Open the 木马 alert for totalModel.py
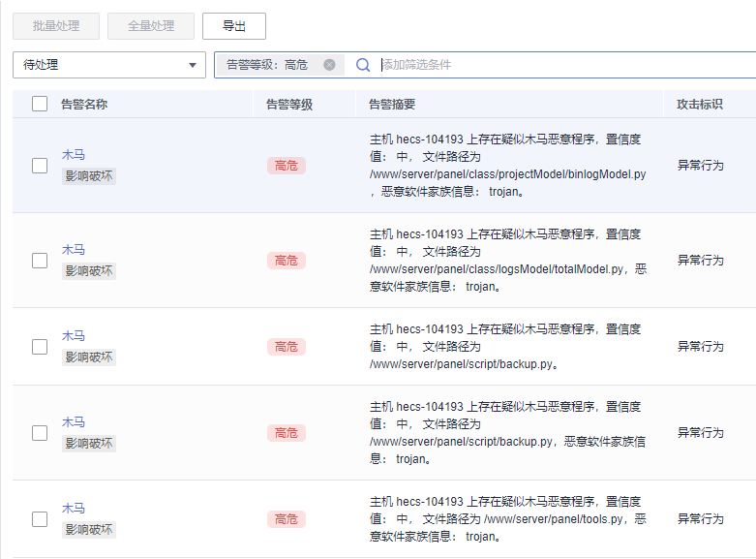The height and width of the screenshot is (559, 756). (74, 250)
